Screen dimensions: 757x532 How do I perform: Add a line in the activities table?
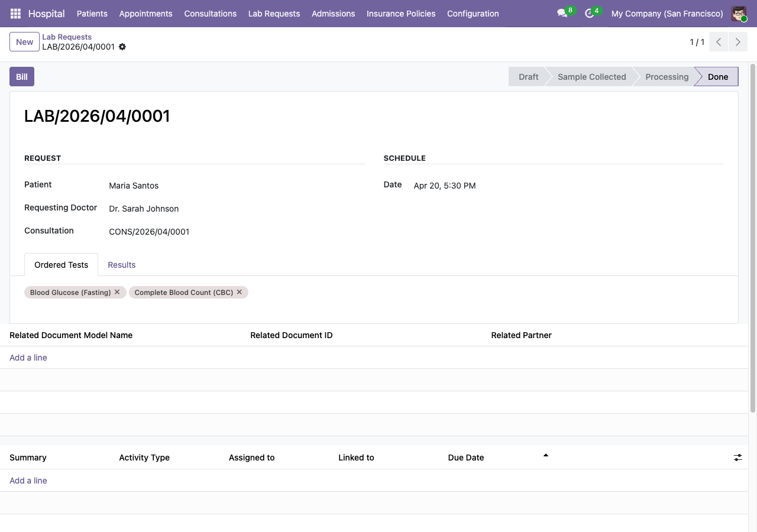(28, 481)
